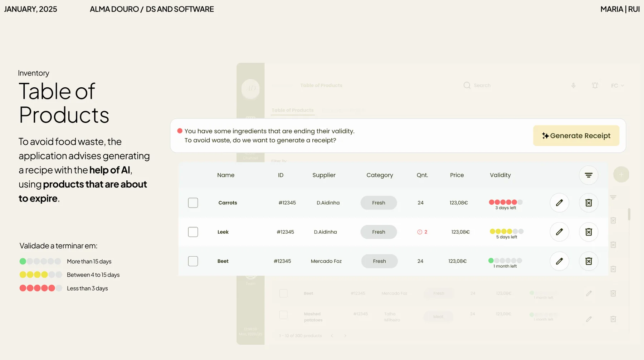Screen dimensions: 644x360
Task: Edit the Beet product entry
Action: click(559, 261)
